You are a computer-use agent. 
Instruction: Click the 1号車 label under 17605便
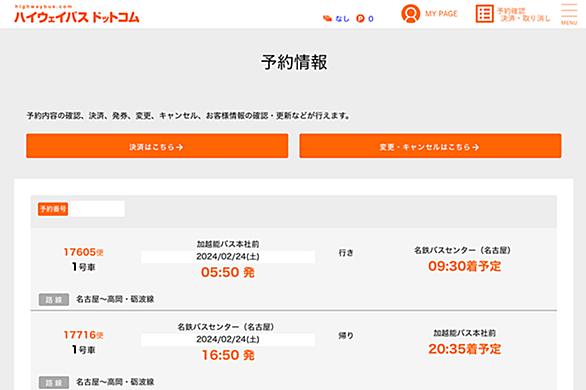(83, 267)
